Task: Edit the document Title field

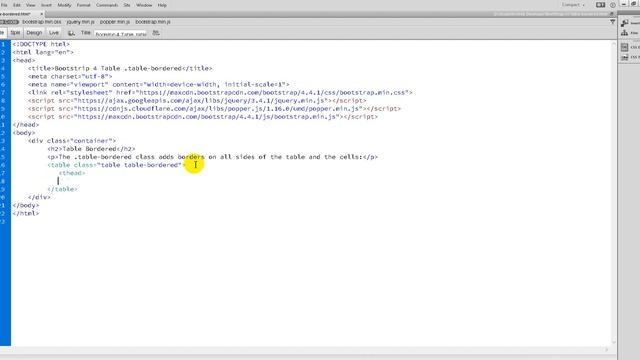Action: click(120, 34)
